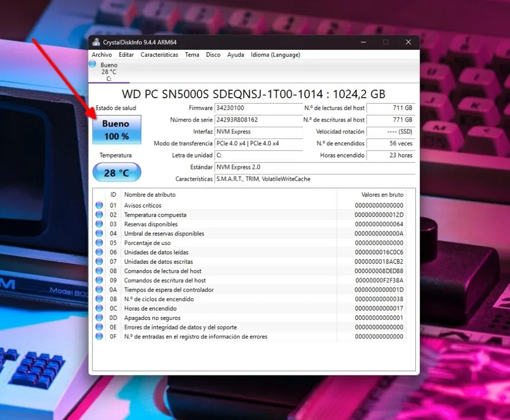510x420 pixels.
Task: Open the Ayuda menu
Action: tap(235, 54)
